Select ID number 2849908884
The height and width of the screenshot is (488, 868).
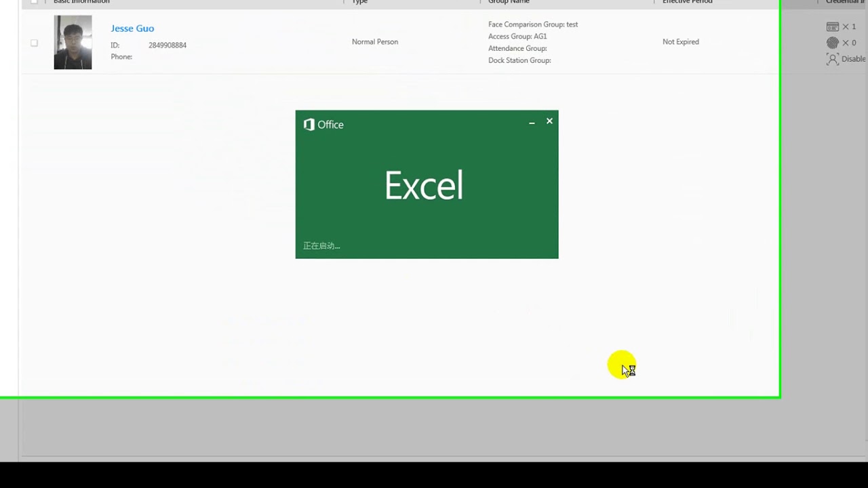pyautogui.click(x=167, y=45)
